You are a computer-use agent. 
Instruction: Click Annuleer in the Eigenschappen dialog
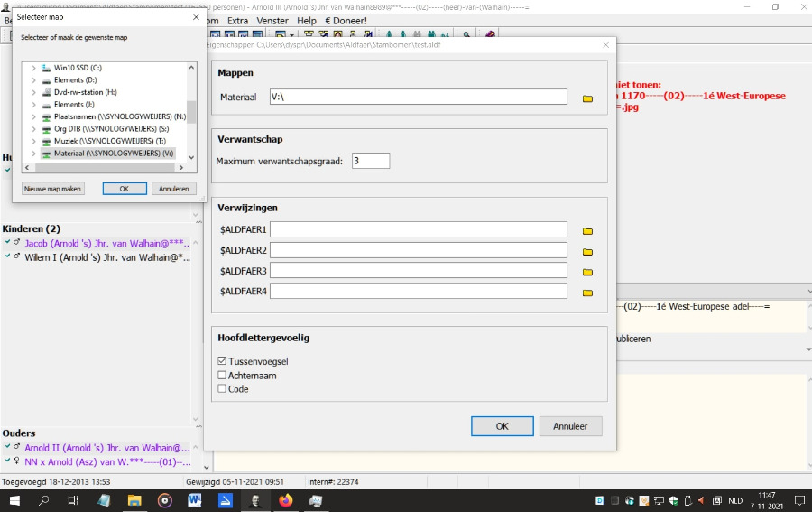pos(570,426)
